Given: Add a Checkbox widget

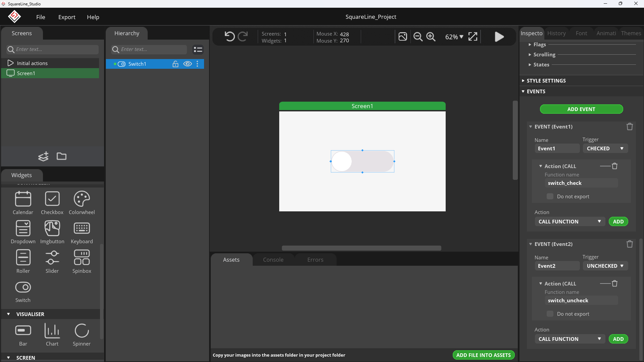Looking at the screenshot, I should pyautogui.click(x=52, y=203).
